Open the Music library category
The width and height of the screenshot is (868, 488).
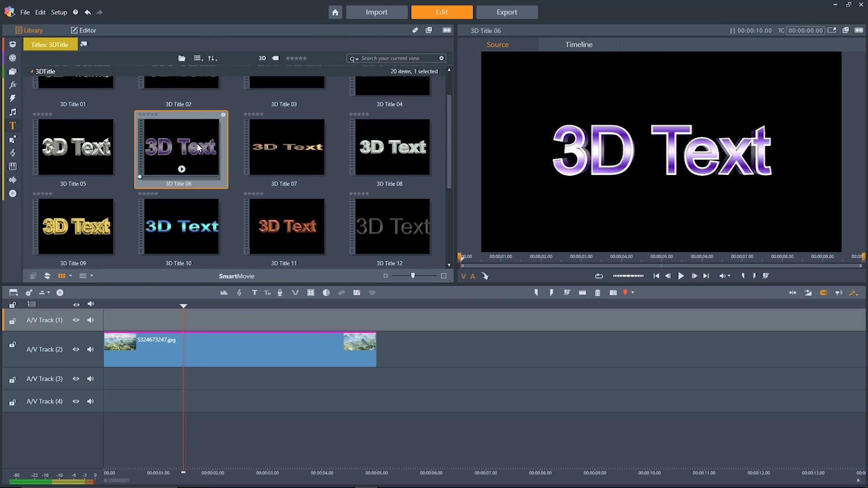point(13,112)
